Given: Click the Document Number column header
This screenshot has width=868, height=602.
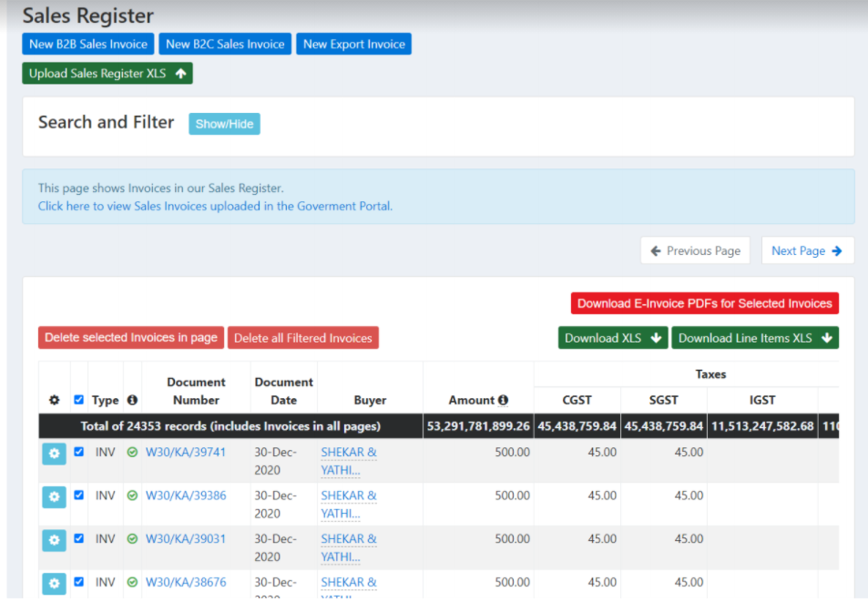Looking at the screenshot, I should pyautogui.click(x=196, y=392).
